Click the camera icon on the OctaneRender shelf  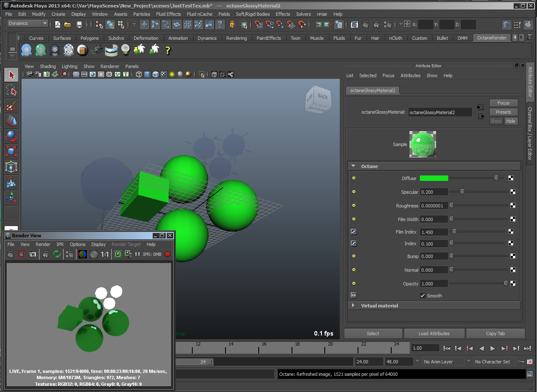(x=97, y=50)
